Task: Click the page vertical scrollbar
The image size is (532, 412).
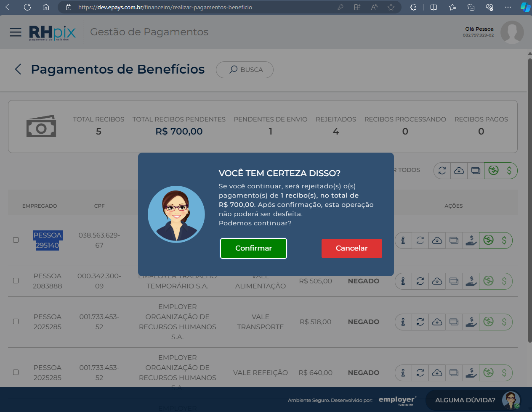Action: coord(530,200)
